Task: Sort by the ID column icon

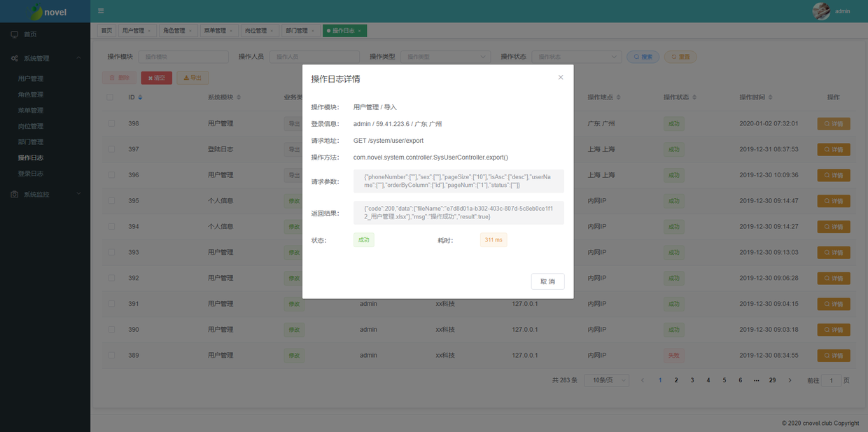Action: 140,97
